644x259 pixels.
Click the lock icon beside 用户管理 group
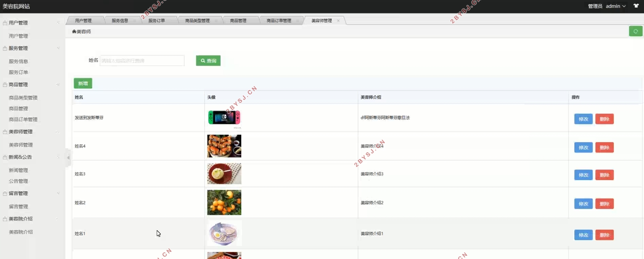[x=5, y=23]
